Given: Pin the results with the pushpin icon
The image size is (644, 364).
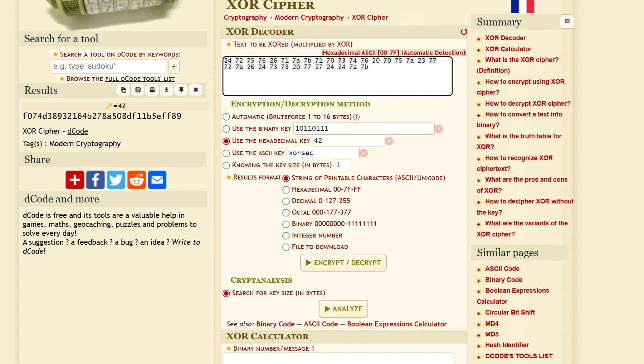Looking at the screenshot, I should tap(181, 90).
